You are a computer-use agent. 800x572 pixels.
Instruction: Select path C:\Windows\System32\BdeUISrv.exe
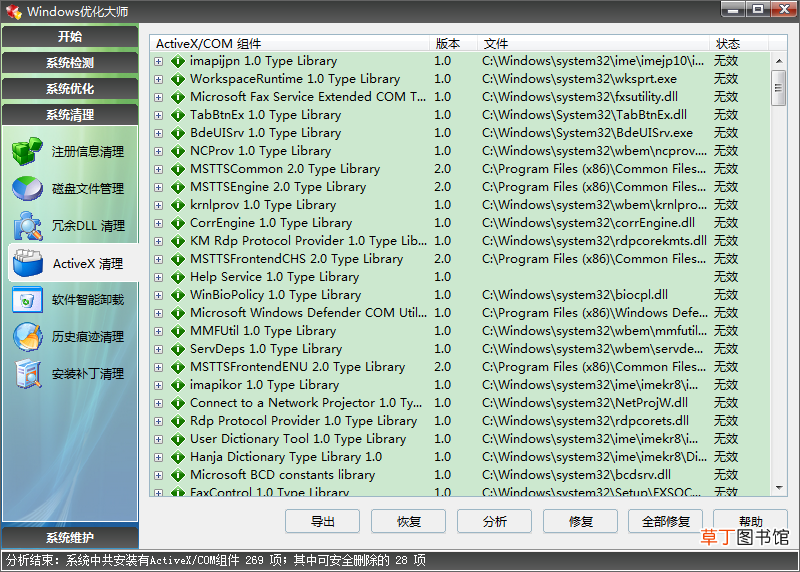(587, 133)
